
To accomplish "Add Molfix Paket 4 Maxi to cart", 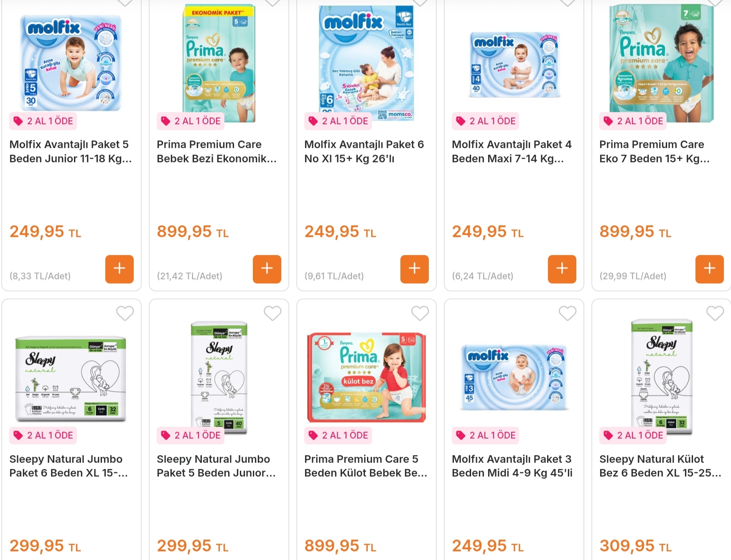I will pos(562,269).
